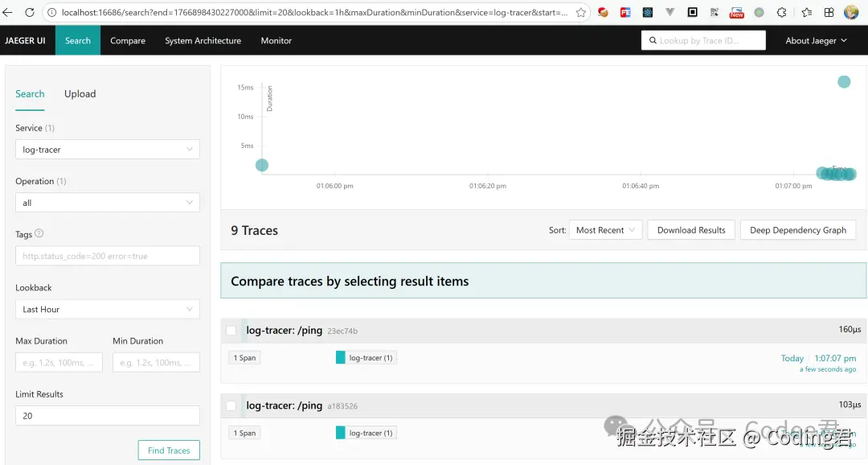
Task: Click Download Results button
Action: coord(691,230)
